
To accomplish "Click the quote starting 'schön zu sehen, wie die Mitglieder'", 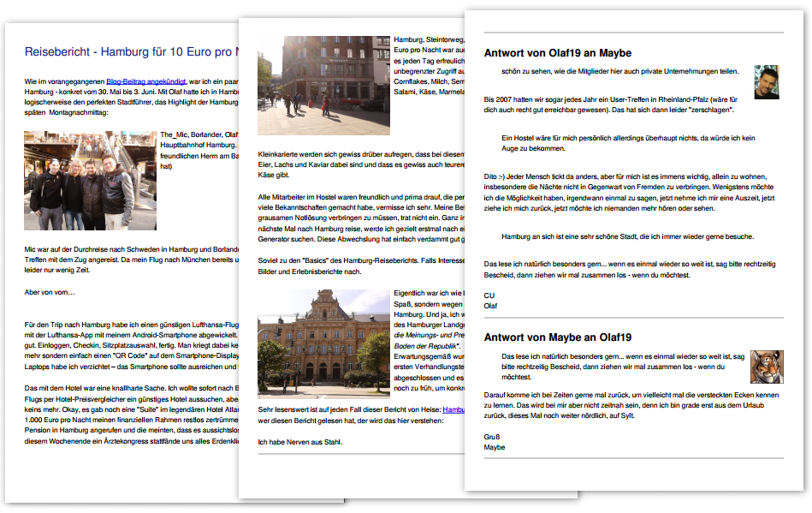I will 619,71.
